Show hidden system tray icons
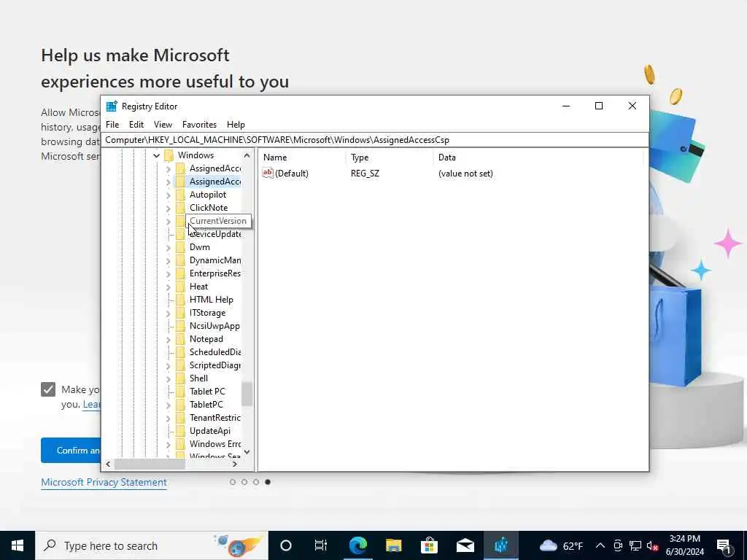Viewport: 747px width, 560px height. pos(600,545)
